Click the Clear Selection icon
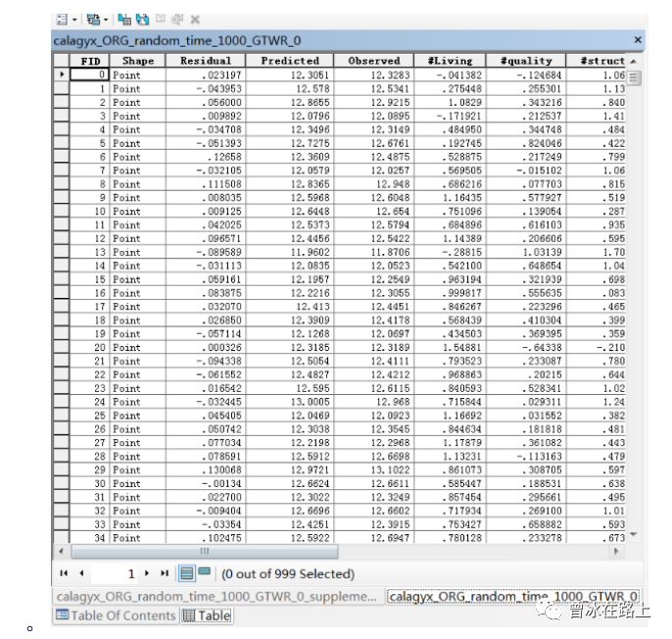Viewport: 672px width, 639px height. [161, 19]
